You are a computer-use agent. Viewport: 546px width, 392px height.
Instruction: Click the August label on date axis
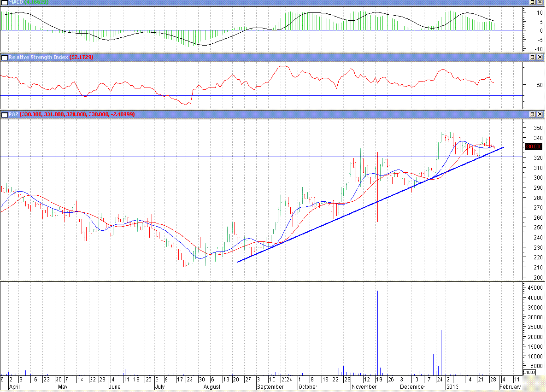[x=212, y=387]
